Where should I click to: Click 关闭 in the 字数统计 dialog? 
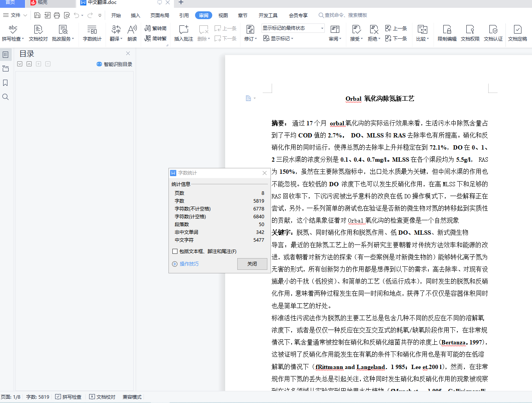point(252,264)
